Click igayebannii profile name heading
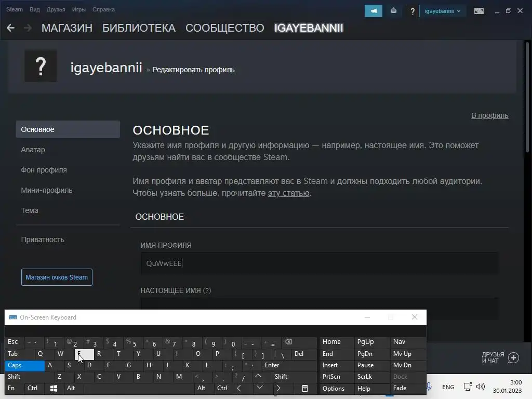 [x=106, y=68]
